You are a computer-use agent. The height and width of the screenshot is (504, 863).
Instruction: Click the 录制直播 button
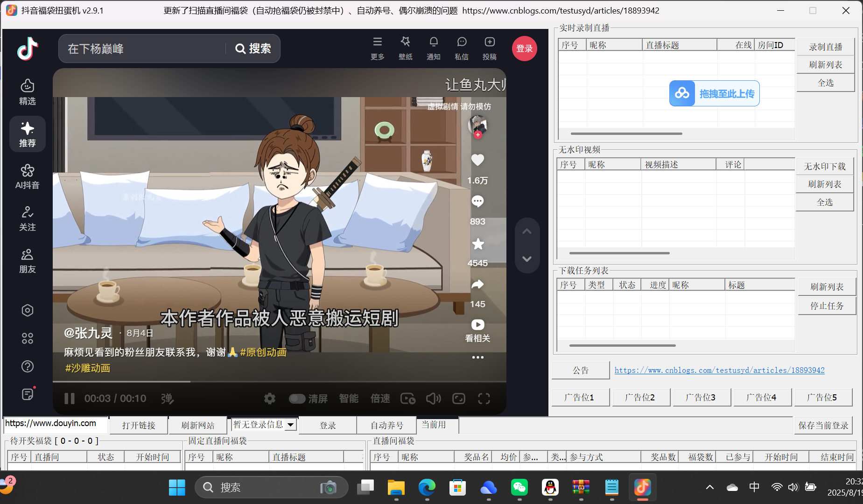[x=825, y=46]
